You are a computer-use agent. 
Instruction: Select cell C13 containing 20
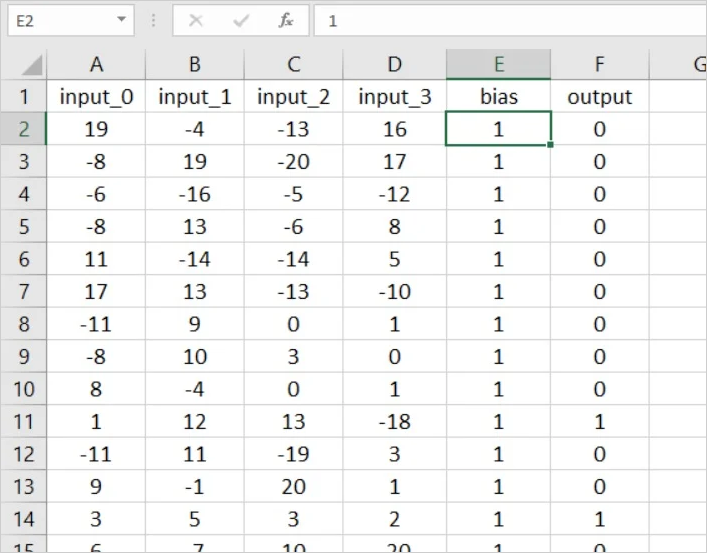pyautogui.click(x=294, y=486)
